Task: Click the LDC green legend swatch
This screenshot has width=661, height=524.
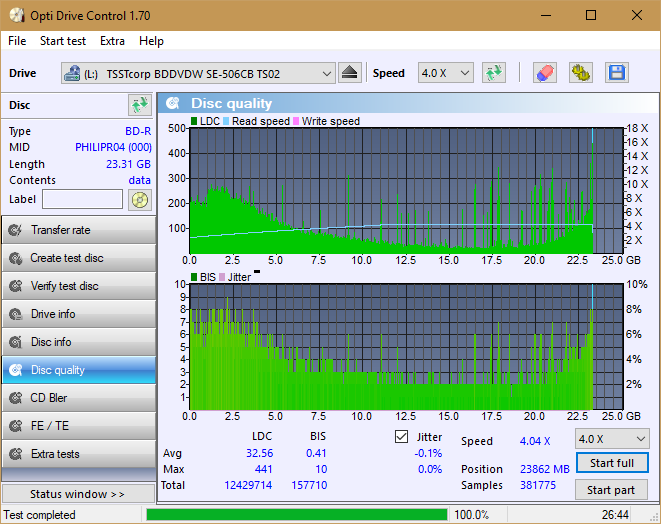Action: click(x=194, y=121)
